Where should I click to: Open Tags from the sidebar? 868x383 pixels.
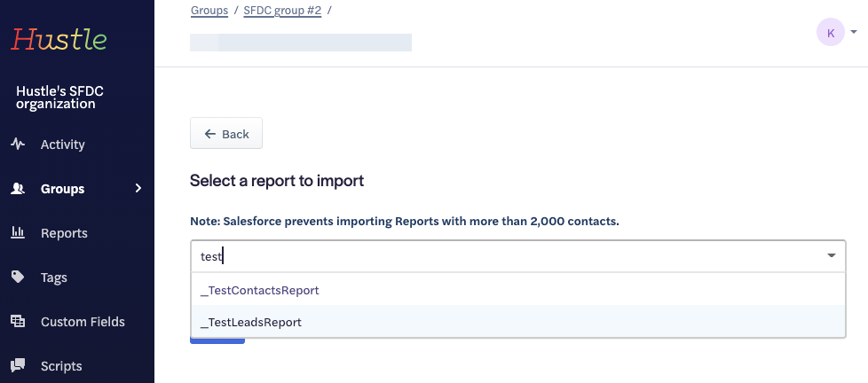54,277
